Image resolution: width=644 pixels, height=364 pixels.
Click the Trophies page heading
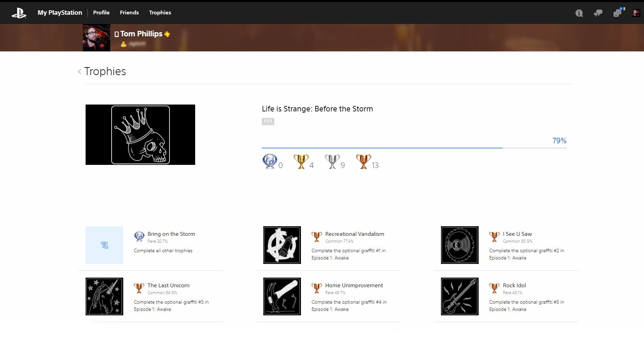coord(105,71)
